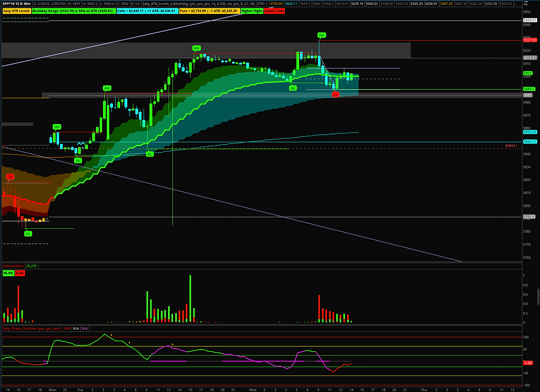Click the cyan 5849.11 price bubble
540x392 pixels.
pyautogui.click(x=530, y=142)
